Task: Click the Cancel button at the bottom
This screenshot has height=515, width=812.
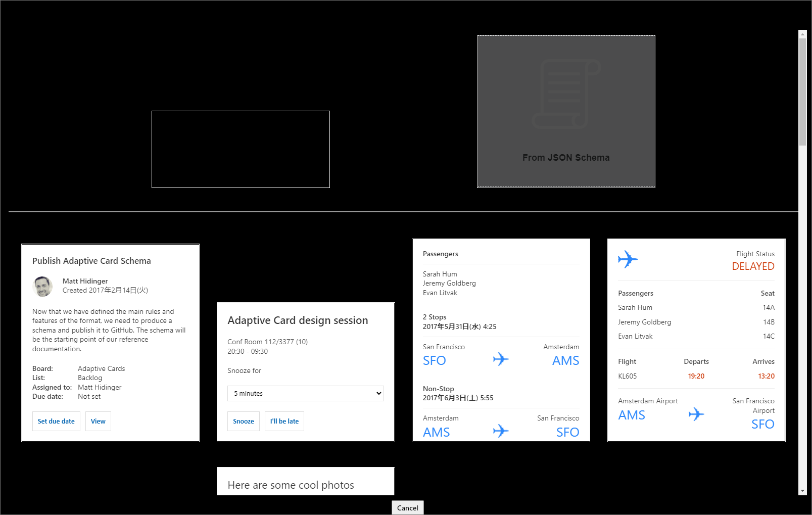Action: coord(407,507)
